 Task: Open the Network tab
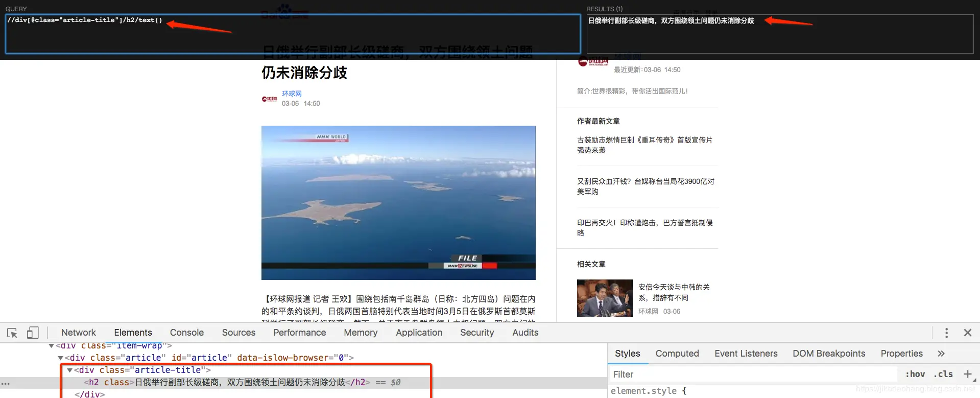[78, 333]
